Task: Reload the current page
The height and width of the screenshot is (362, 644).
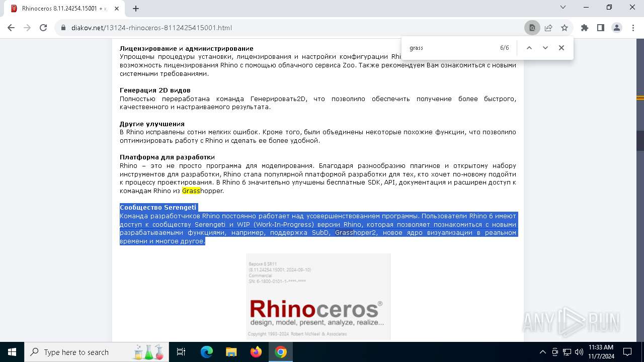Action: (x=43, y=28)
